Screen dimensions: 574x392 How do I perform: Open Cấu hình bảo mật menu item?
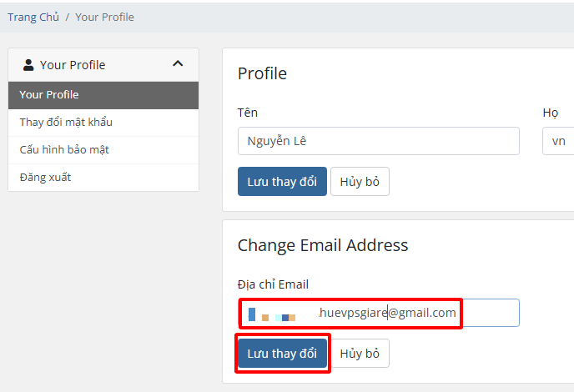(103, 149)
